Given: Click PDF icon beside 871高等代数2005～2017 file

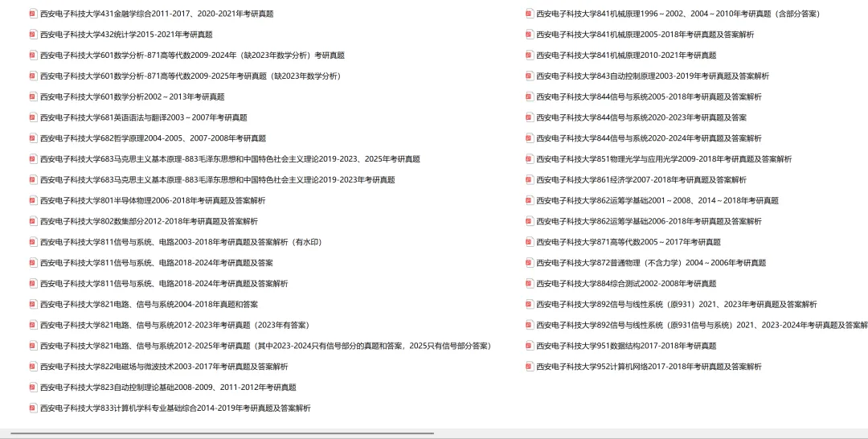Looking at the screenshot, I should (529, 242).
